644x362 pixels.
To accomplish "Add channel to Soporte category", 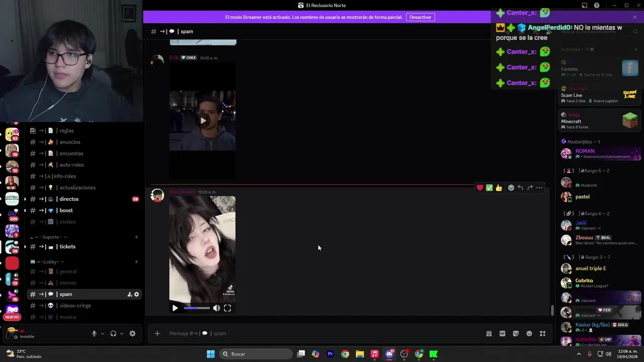I will coord(136,237).
